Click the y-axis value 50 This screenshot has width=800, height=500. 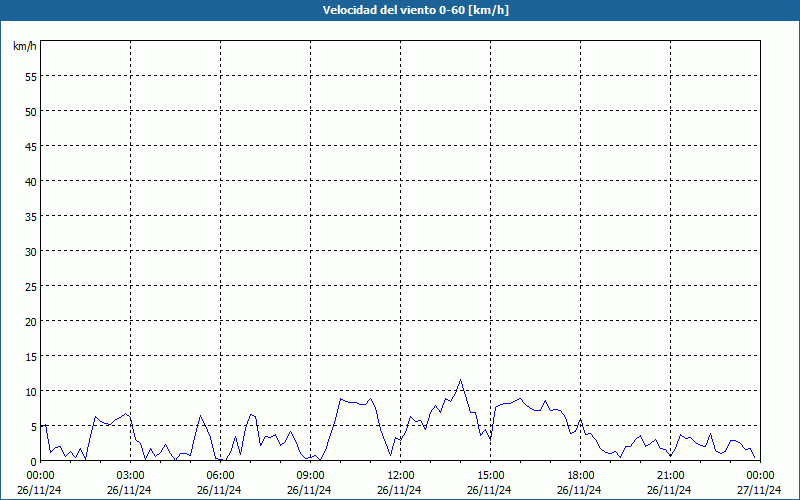(31, 111)
